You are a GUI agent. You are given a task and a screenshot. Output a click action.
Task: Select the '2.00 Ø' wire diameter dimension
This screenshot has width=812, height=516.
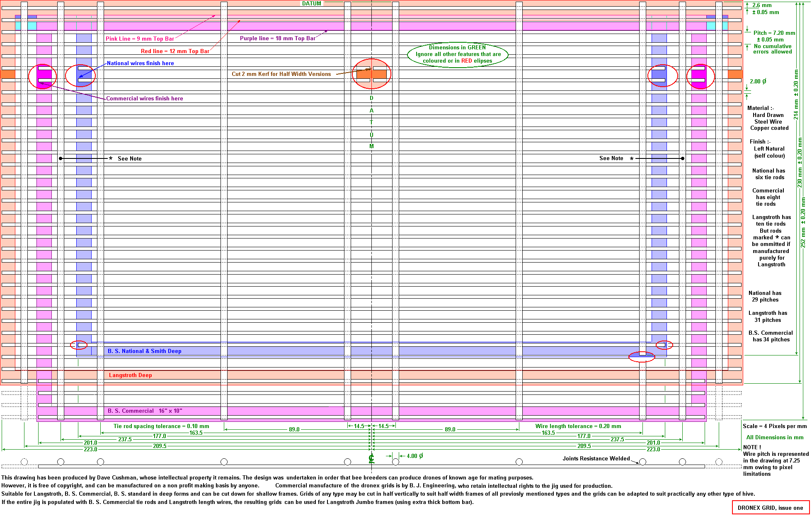[758, 81]
